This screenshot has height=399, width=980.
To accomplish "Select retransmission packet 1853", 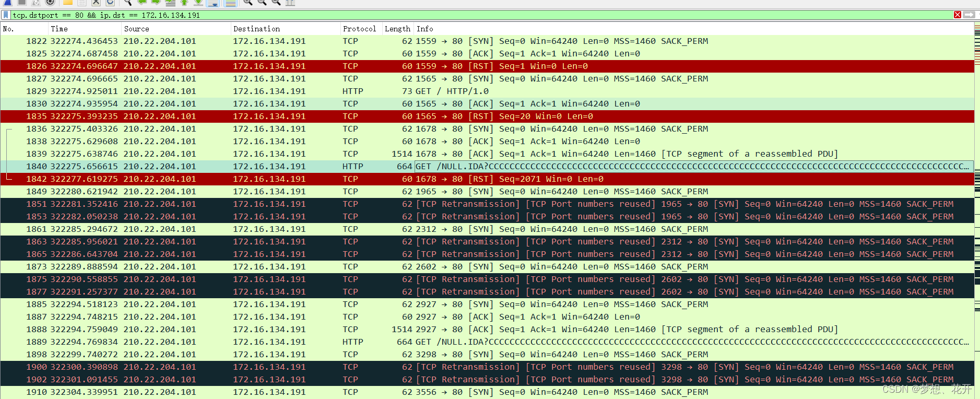I will [487, 217].
